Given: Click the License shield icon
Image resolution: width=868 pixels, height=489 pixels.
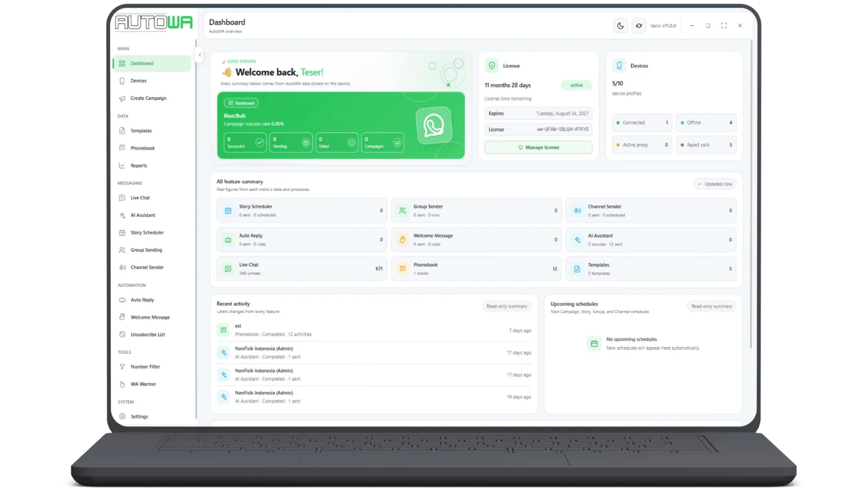Looking at the screenshot, I should coord(492,65).
